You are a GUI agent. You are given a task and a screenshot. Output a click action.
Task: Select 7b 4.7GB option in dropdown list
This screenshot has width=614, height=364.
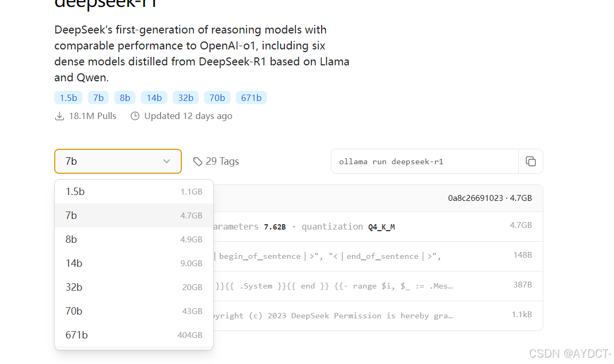pos(134,216)
